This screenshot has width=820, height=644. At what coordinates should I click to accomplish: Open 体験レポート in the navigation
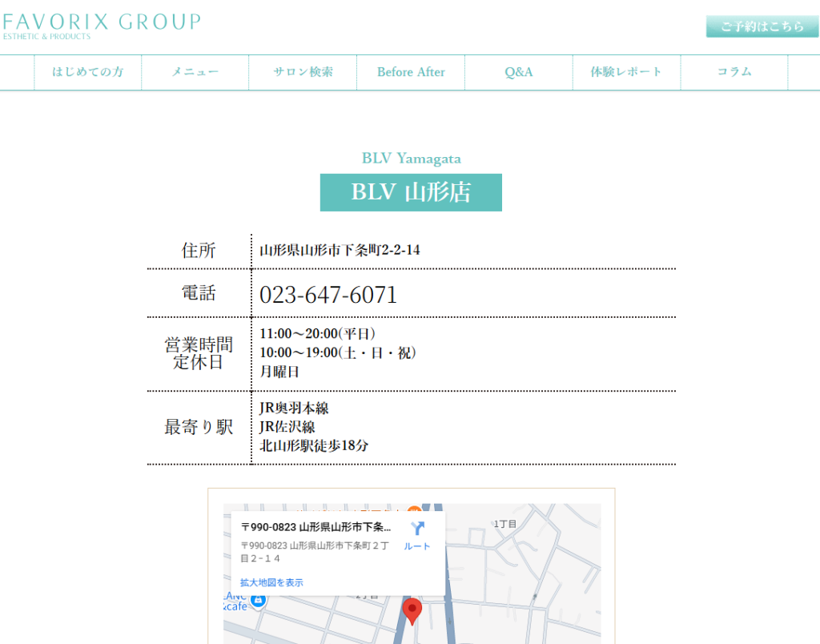(626, 72)
